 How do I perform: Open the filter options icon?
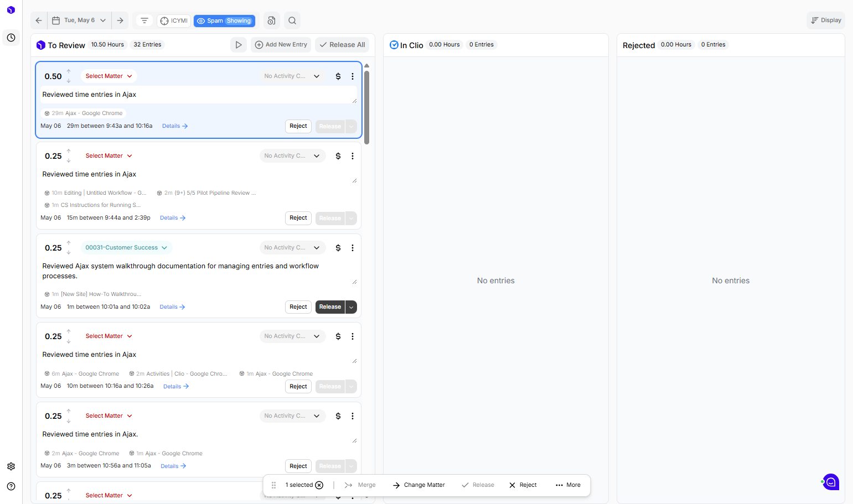144,20
